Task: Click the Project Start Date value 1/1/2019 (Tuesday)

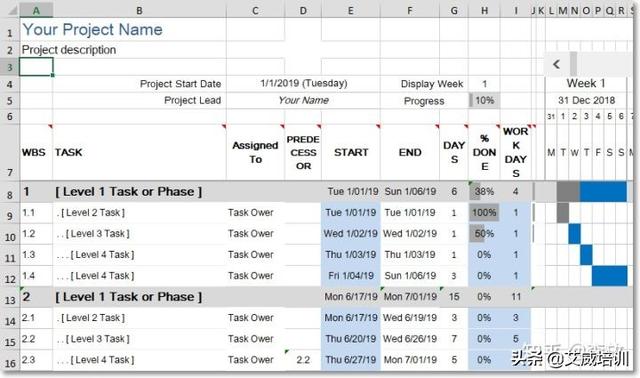Action: [x=304, y=84]
